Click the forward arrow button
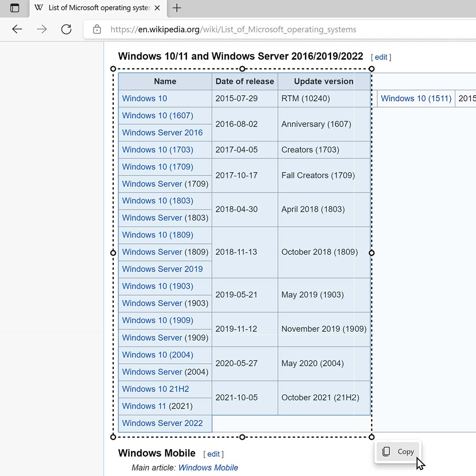 click(x=41, y=29)
